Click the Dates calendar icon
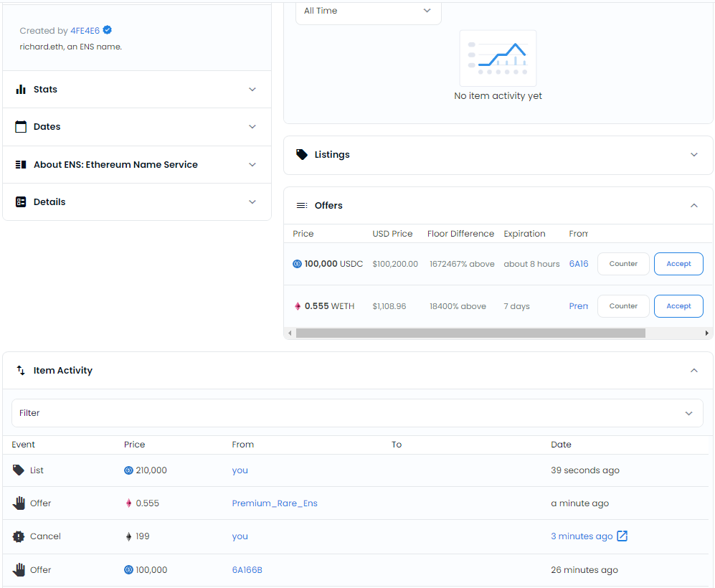The width and height of the screenshot is (715, 588). tap(21, 127)
